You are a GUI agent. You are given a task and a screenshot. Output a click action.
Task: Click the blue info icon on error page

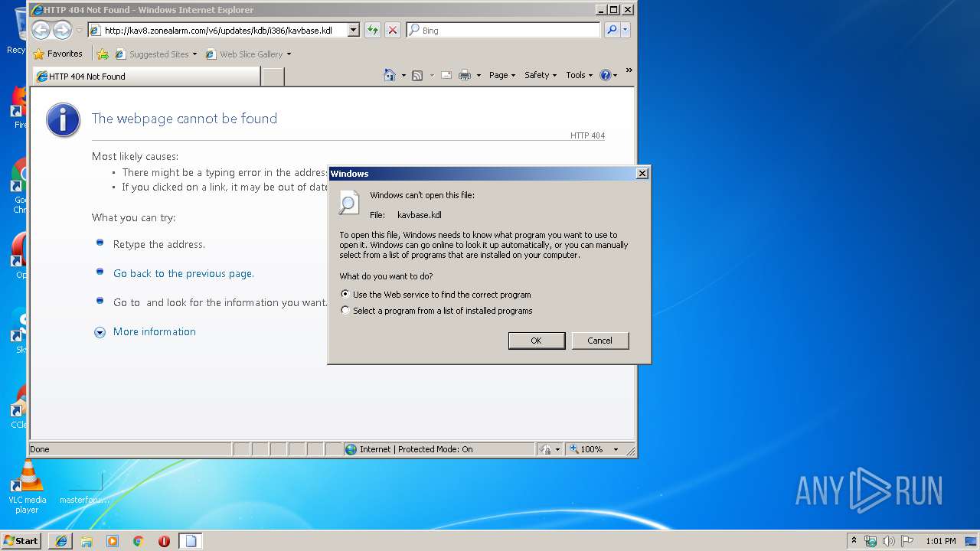[63, 121]
